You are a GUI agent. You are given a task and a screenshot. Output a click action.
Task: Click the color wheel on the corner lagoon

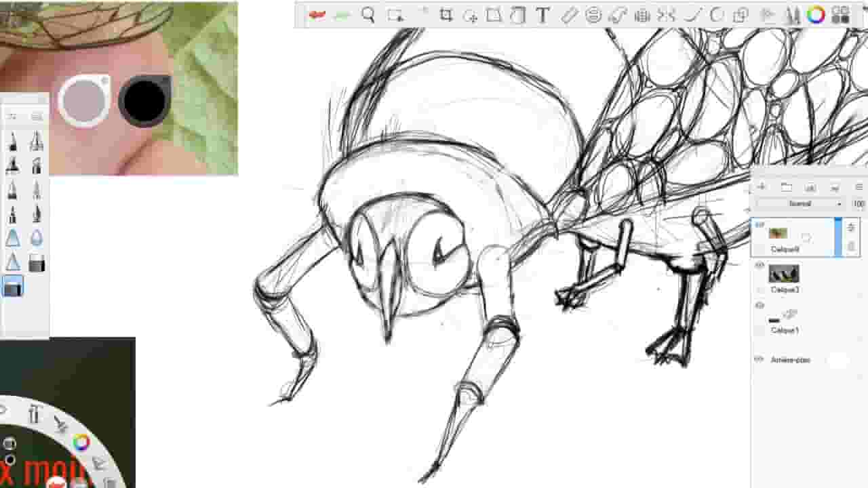[x=81, y=444]
